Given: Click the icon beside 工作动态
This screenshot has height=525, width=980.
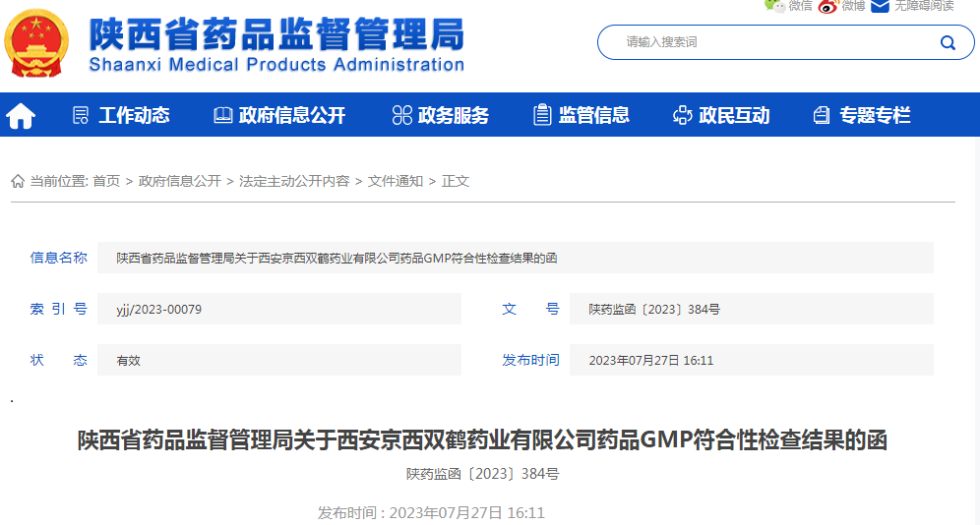Looking at the screenshot, I should (81, 115).
